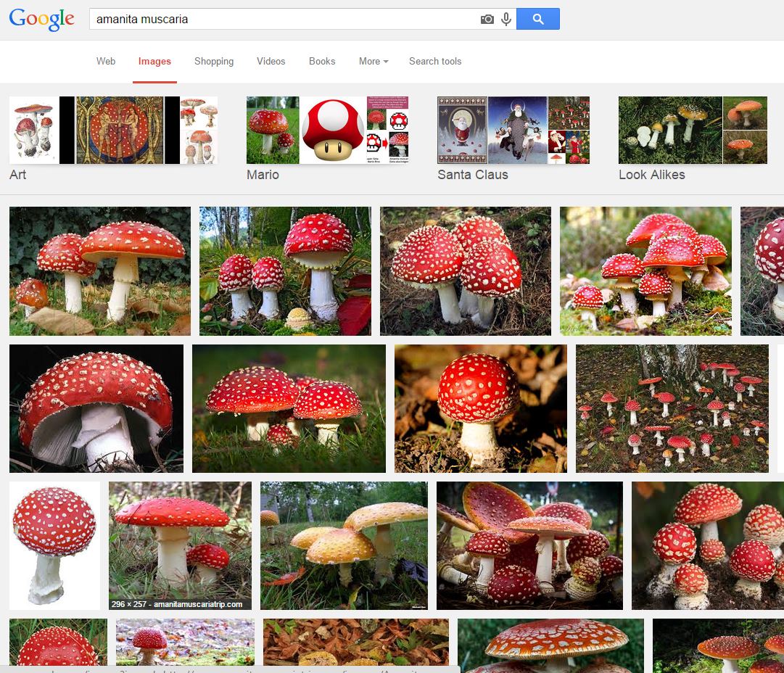The height and width of the screenshot is (673, 784).
Task: Click the blue magnifier search button
Action: (x=538, y=19)
